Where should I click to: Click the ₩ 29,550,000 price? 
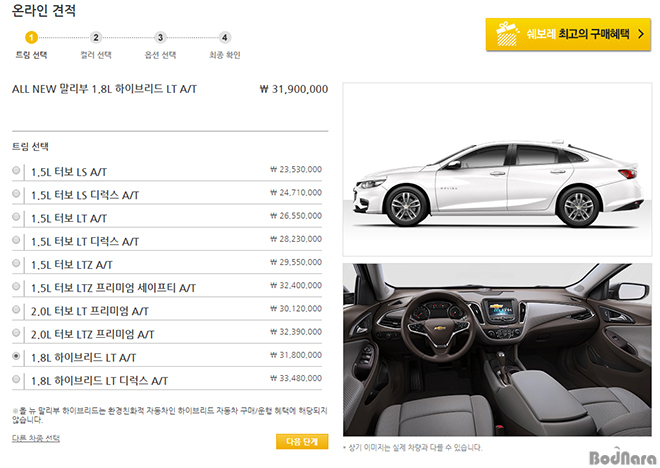point(296,262)
